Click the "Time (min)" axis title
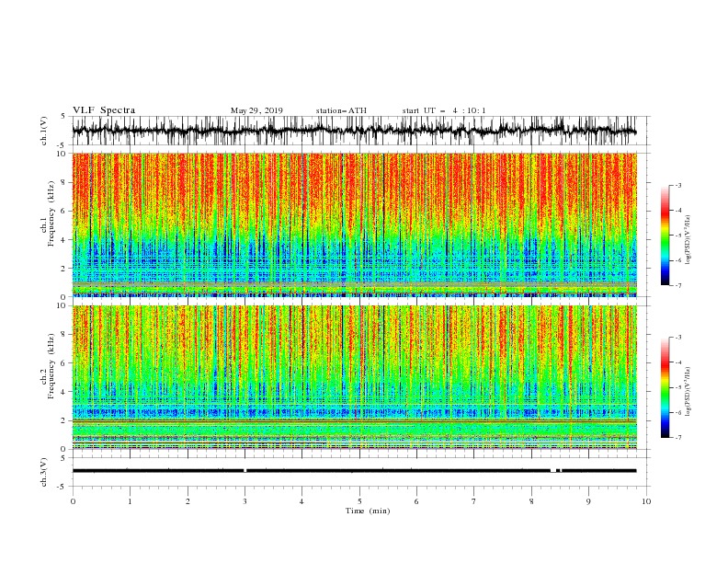 (368, 511)
